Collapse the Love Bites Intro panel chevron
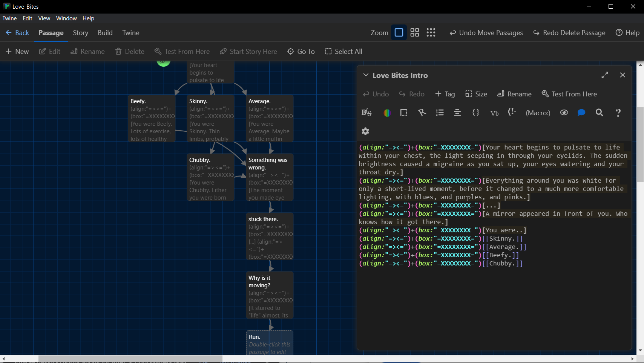644x363 pixels. tap(366, 75)
